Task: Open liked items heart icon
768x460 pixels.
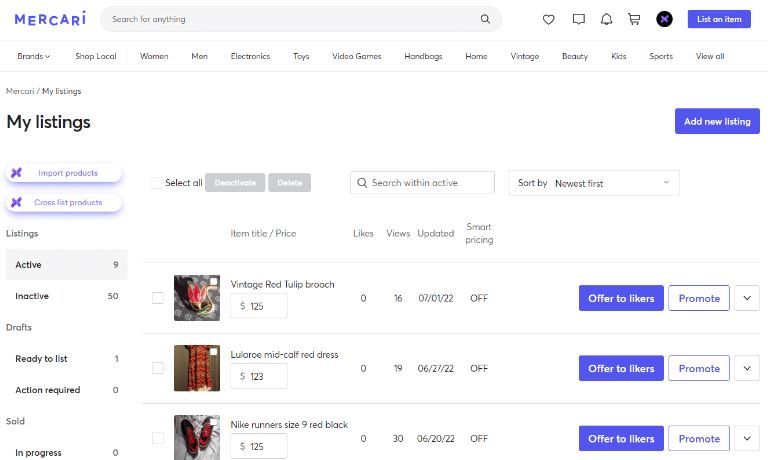Action: coord(549,19)
